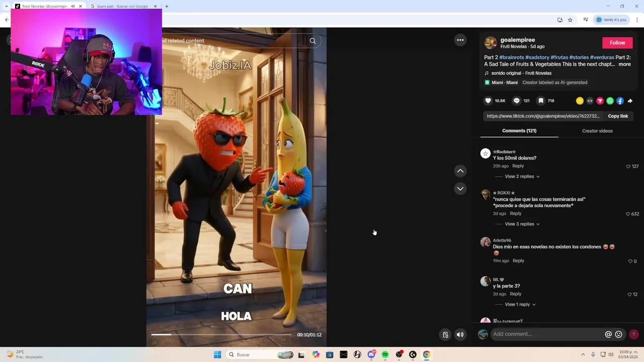Open the embed code icon

click(x=590, y=101)
